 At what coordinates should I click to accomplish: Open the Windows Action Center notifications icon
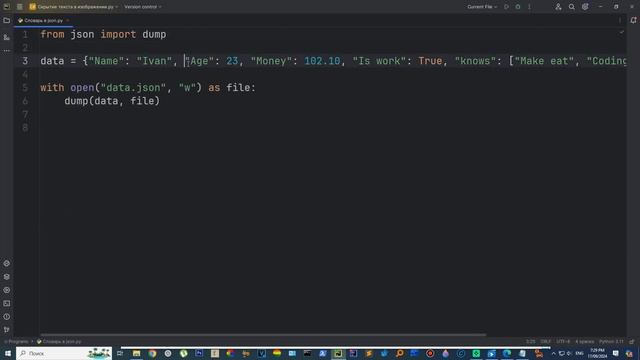click(x=616, y=353)
